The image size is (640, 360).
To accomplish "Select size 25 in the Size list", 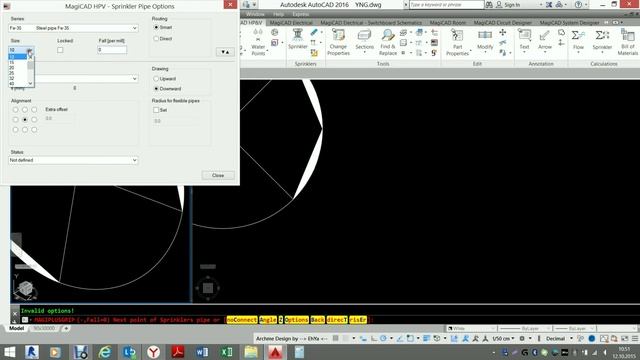I will pyautogui.click(x=18, y=73).
